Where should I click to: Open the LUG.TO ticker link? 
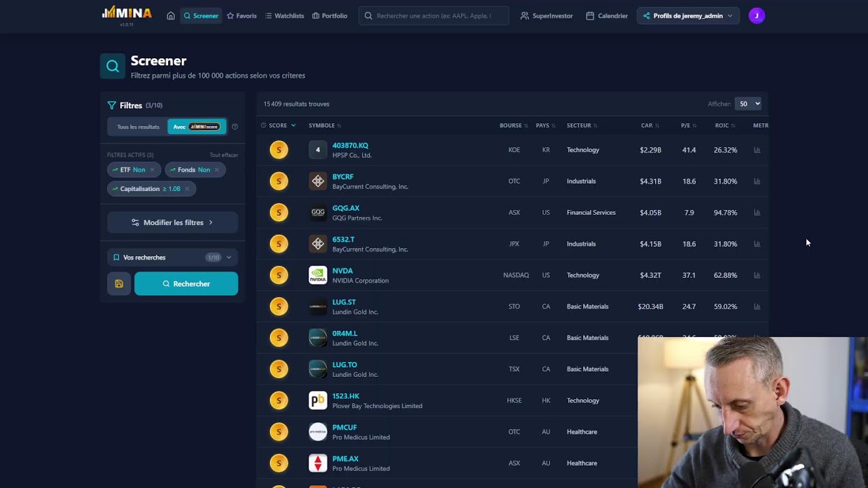pyautogui.click(x=344, y=365)
